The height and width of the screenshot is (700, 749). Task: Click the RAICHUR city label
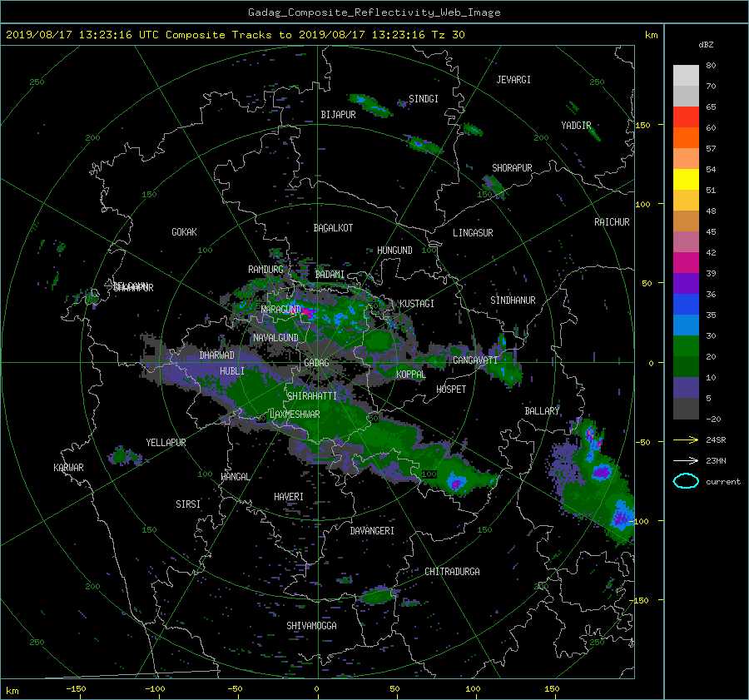(x=612, y=222)
